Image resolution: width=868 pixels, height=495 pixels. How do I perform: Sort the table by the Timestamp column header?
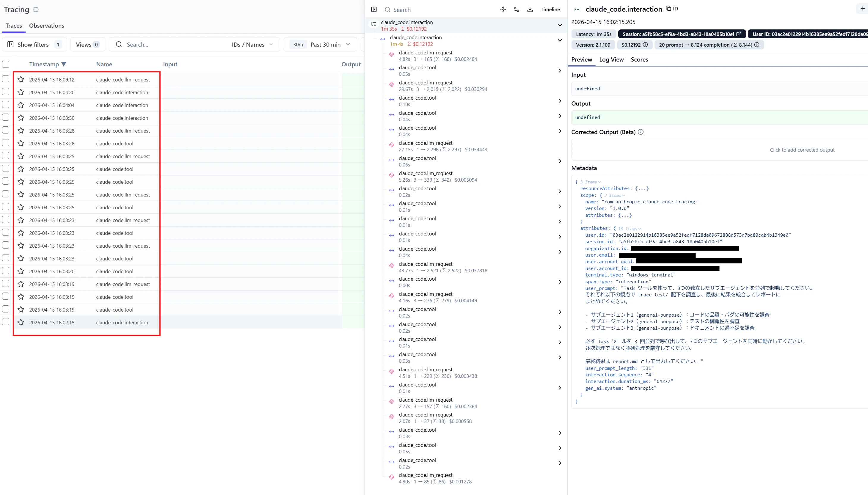pos(48,64)
